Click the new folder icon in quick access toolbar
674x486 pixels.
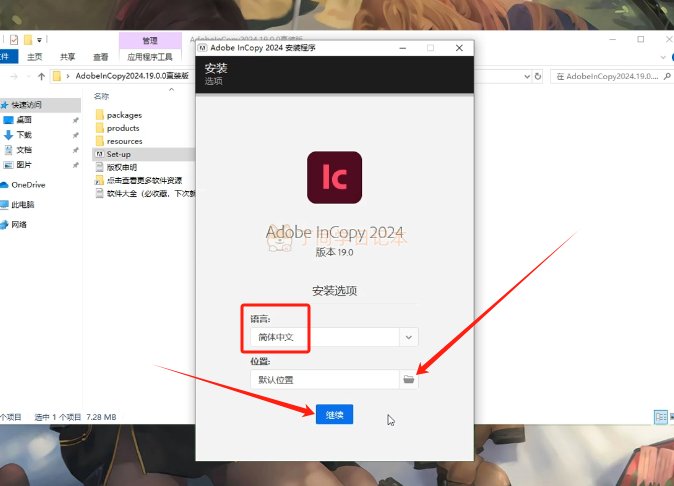click(x=28, y=40)
